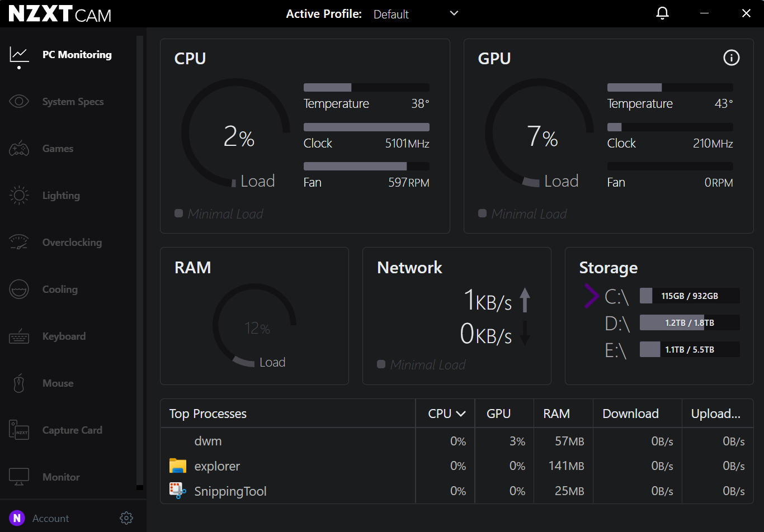This screenshot has height=532, width=764.
Task: Click the E:\ storage usage bar
Action: (x=690, y=349)
